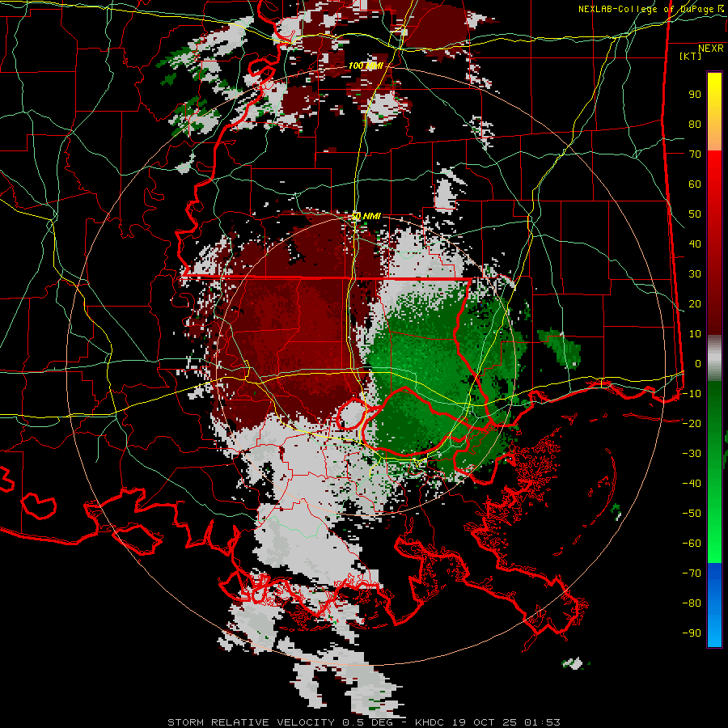728x728 pixels.
Task: Click the positive 50 scale label
Action: pyautogui.click(x=695, y=214)
